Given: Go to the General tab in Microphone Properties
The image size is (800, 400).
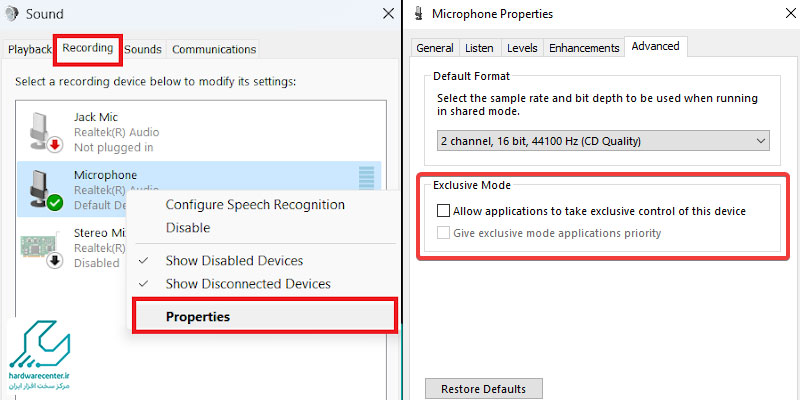Looking at the screenshot, I should click(x=435, y=48).
